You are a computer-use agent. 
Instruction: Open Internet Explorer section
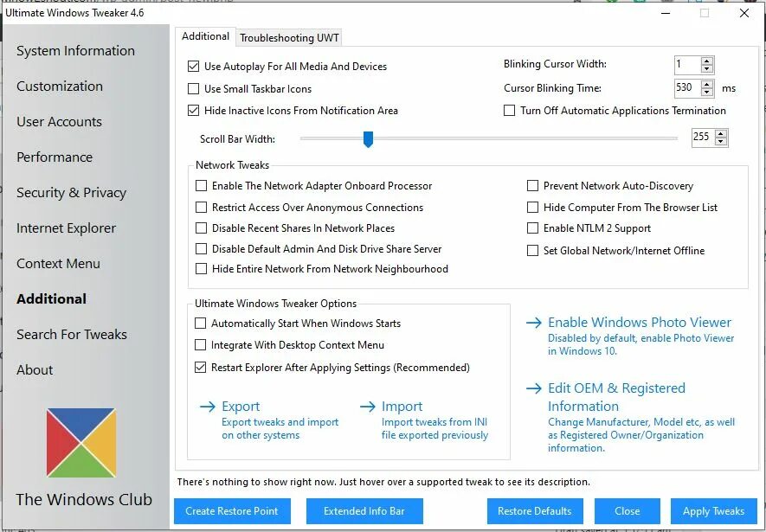pyautogui.click(x=66, y=228)
